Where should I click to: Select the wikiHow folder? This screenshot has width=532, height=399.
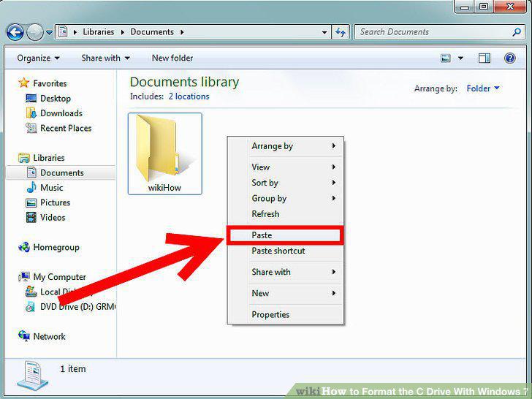[165, 153]
